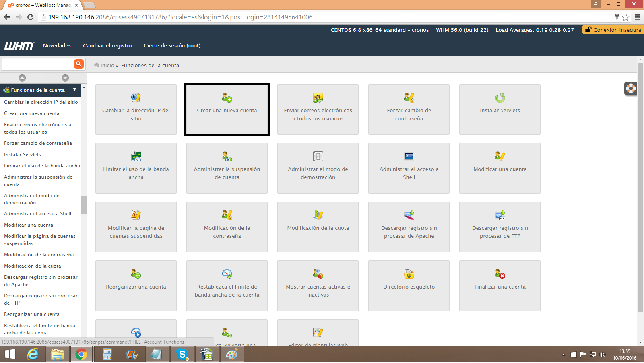
Task: Click Modificar una cuenta in the sidebar
Action: coord(29,225)
